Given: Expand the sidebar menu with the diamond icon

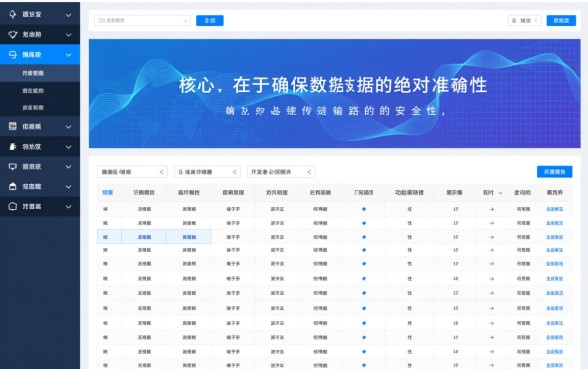Looking at the screenshot, I should point(69,35).
